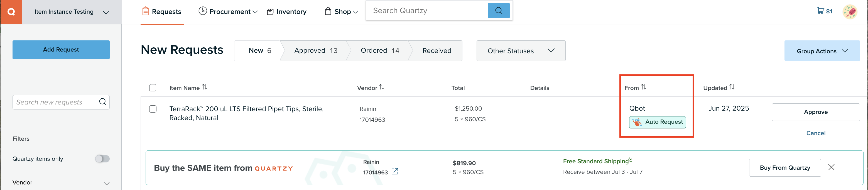Open the shopping cart with 81 items
This screenshot has width=868, height=190.
(x=825, y=11)
